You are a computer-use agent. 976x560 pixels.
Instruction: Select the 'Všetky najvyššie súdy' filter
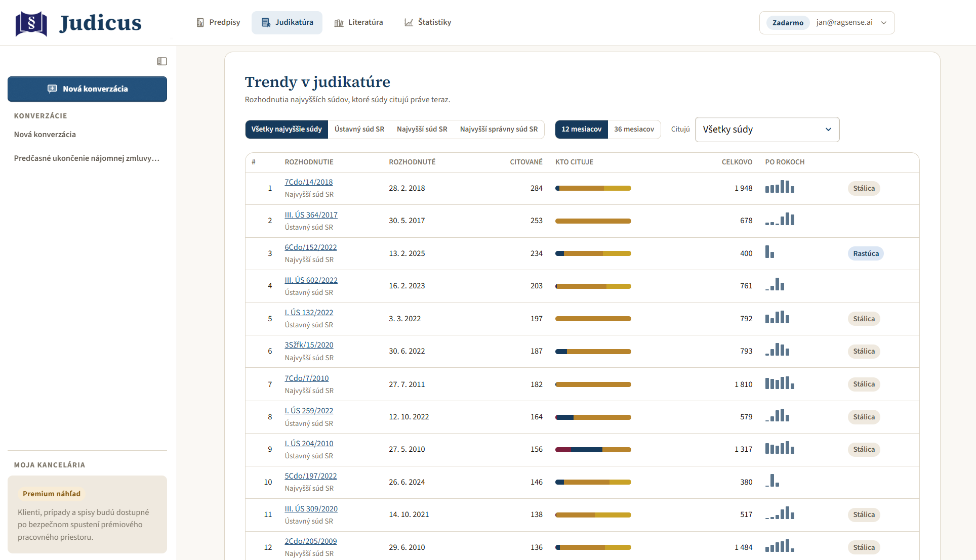point(287,130)
